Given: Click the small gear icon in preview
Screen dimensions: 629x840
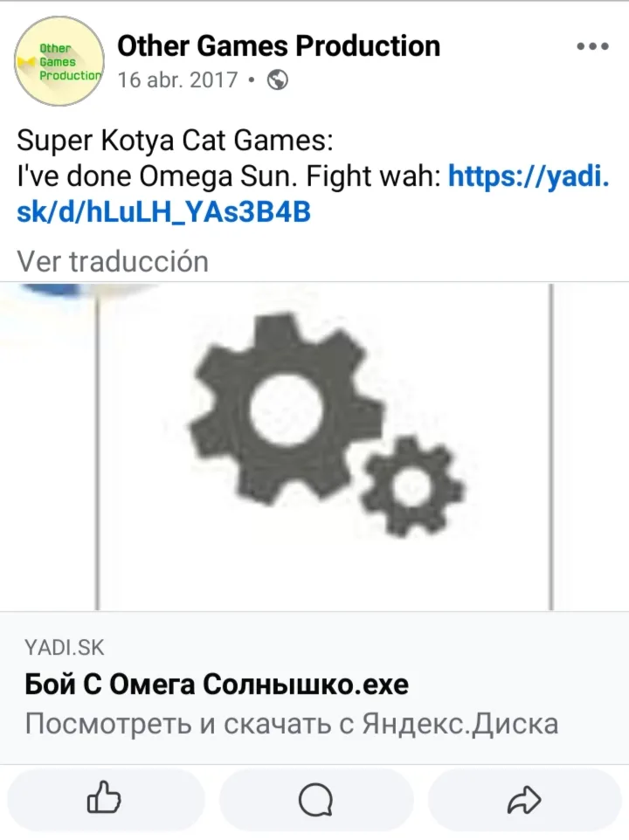Looking at the screenshot, I should (x=411, y=485).
